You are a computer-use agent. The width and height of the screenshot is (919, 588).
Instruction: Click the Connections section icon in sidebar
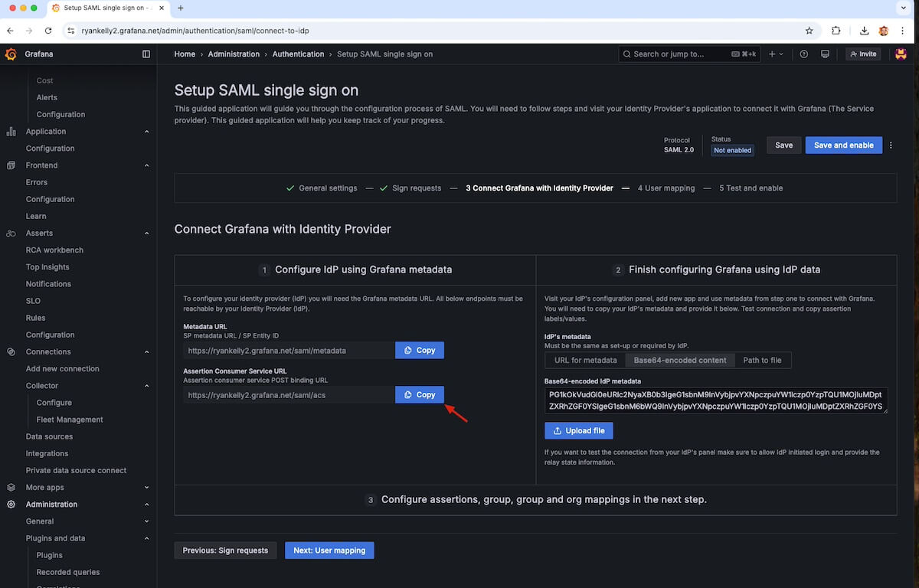[11, 351]
